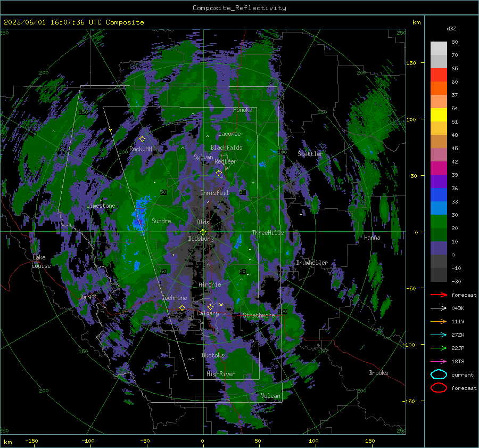Click the dBZ legend heading
The height and width of the screenshot is (448, 479).
[x=451, y=28]
